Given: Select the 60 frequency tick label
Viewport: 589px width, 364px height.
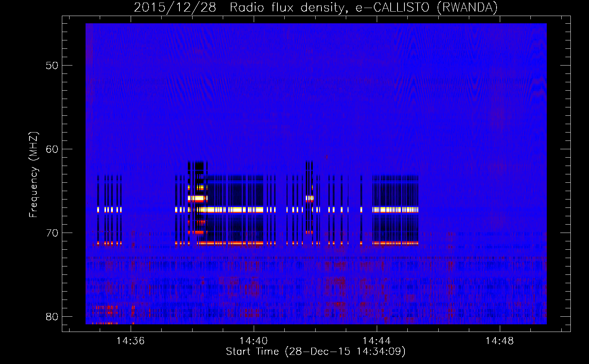Looking at the screenshot, I should 52,149.
